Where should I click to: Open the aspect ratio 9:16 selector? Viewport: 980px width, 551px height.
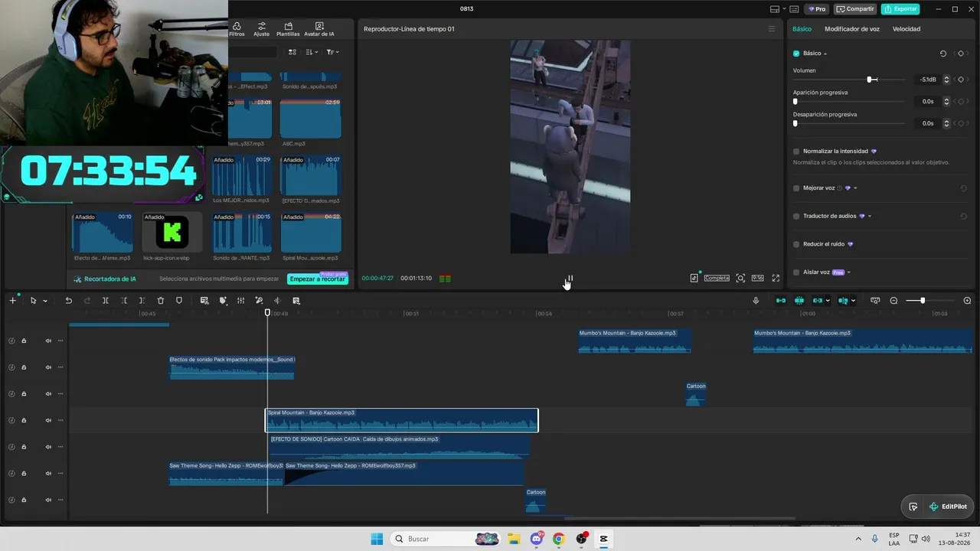tap(757, 279)
